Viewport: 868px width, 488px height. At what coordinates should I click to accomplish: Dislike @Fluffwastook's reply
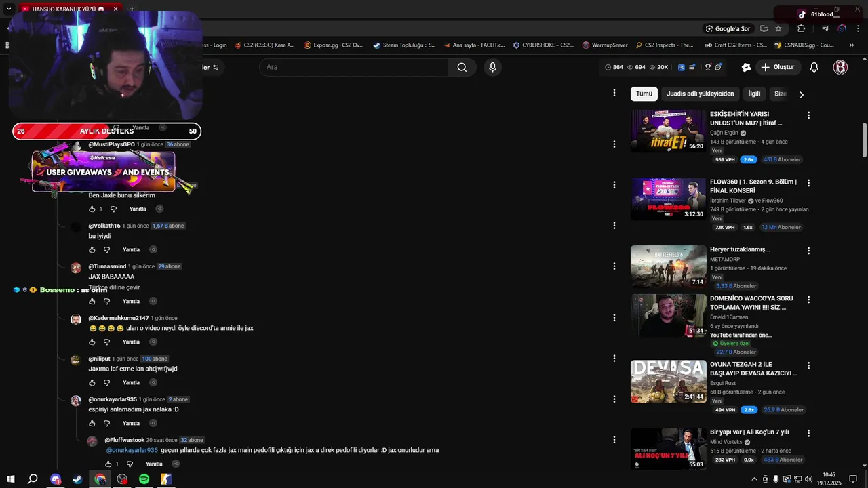[x=130, y=464]
